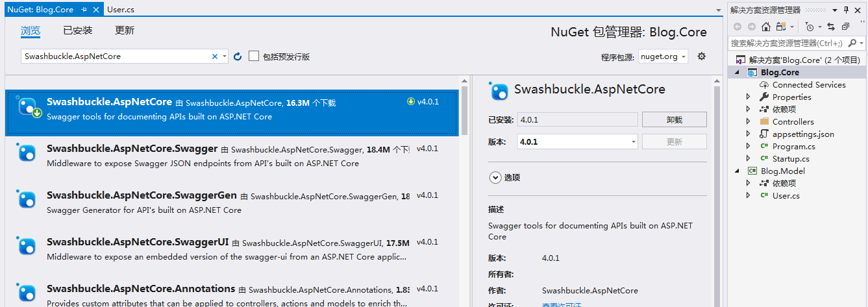This screenshot has width=868, height=307.
Task: Switch to the 浏览 browse tab
Action: pyautogui.click(x=31, y=31)
